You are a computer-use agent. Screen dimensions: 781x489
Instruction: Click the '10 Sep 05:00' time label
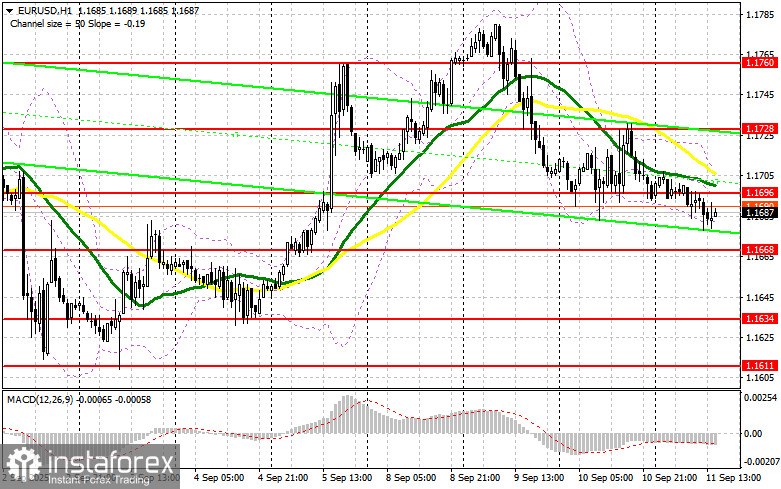point(605,478)
